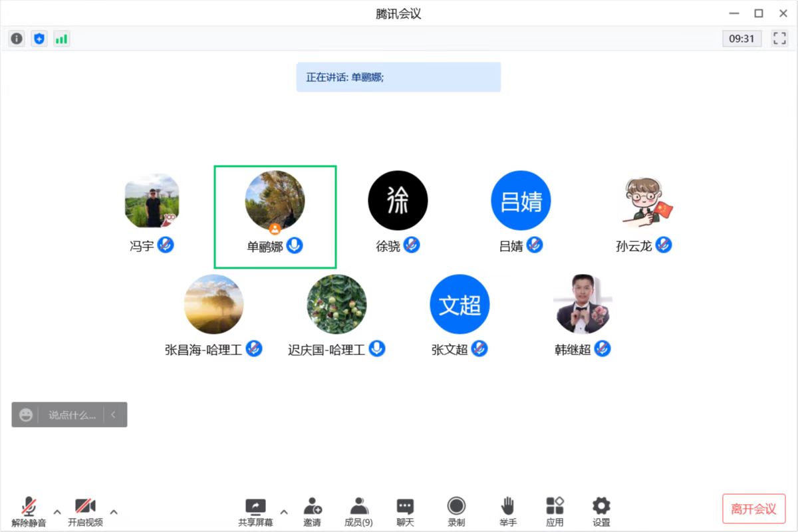Expand share options arrow beside 共享屏幕
The image size is (798, 532).
tap(284, 511)
